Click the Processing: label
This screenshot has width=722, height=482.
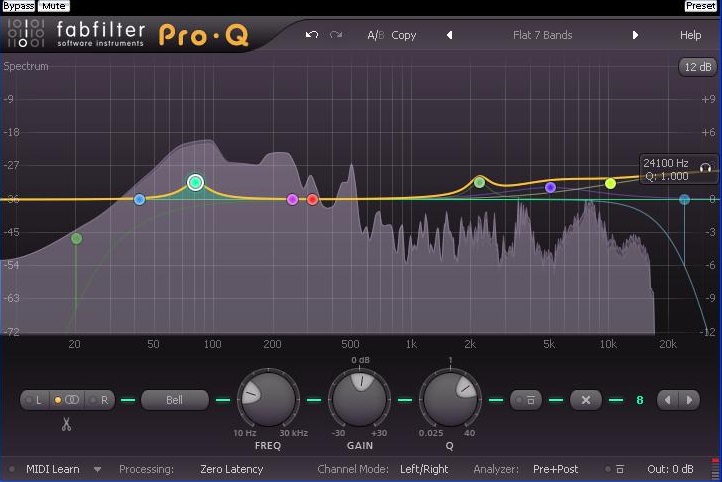tap(146, 469)
